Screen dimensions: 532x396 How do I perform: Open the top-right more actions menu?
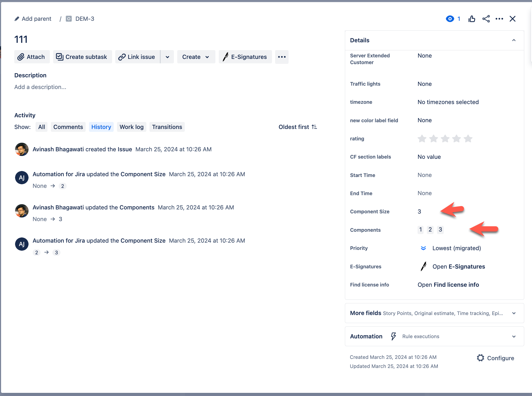click(499, 19)
